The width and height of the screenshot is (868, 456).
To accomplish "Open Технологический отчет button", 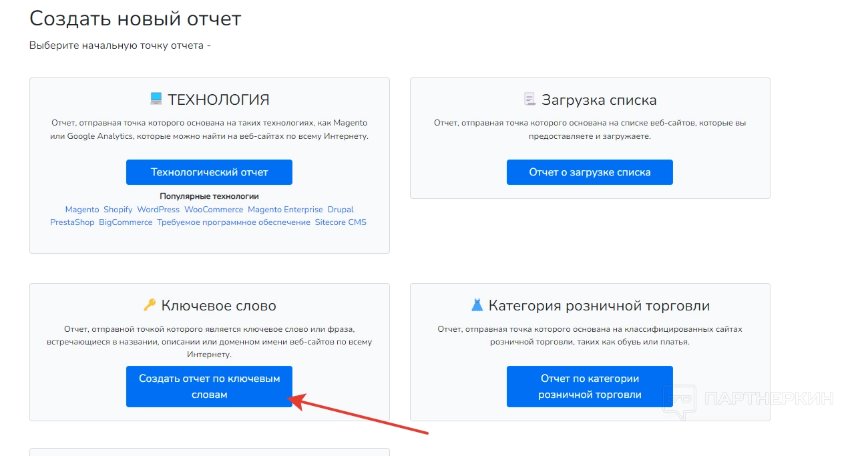I will tap(209, 172).
